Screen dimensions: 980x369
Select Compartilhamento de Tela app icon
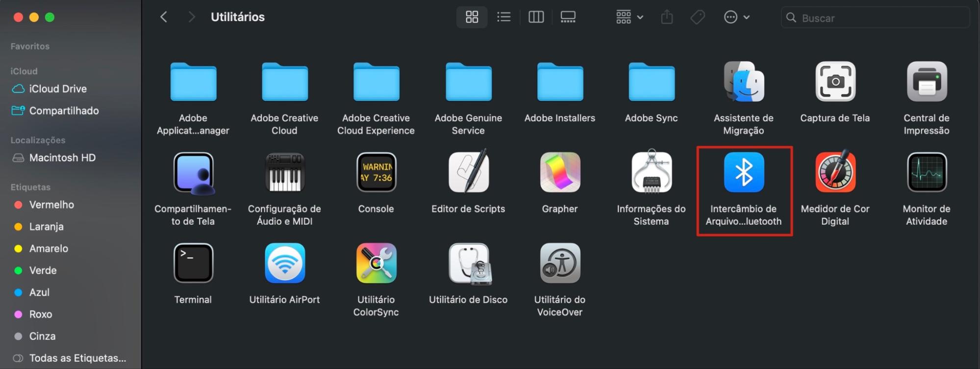click(193, 172)
